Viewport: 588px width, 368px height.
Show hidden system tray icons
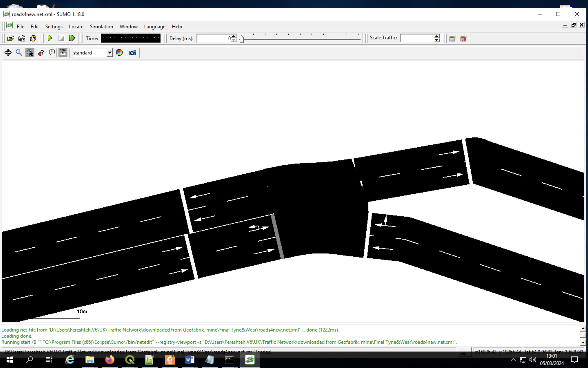(x=513, y=360)
